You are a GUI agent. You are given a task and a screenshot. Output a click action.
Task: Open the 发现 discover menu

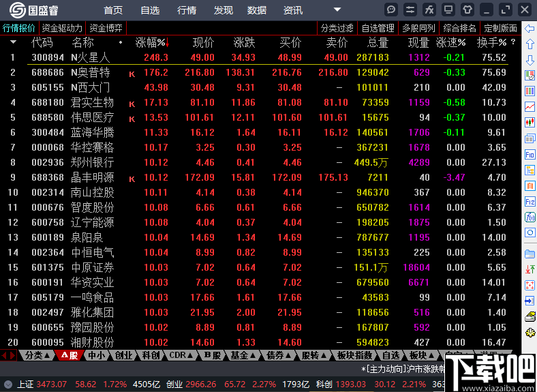point(224,10)
